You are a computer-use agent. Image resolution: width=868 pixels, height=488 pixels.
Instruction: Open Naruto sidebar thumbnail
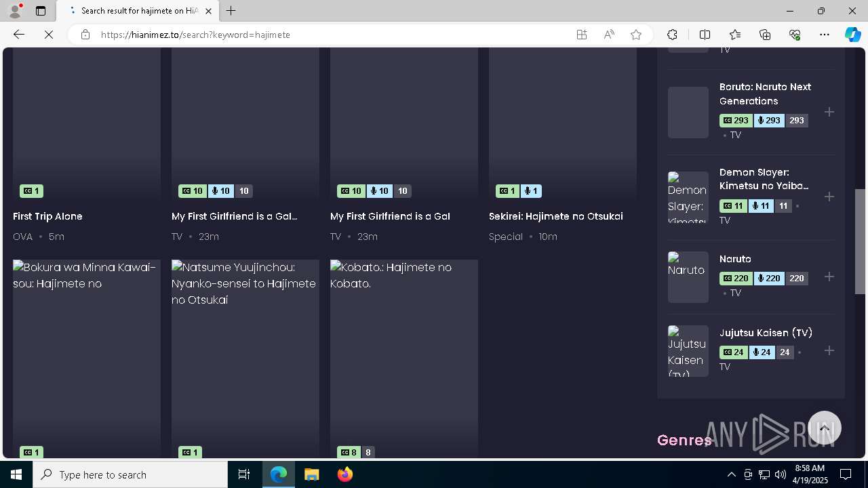pyautogui.click(x=688, y=277)
